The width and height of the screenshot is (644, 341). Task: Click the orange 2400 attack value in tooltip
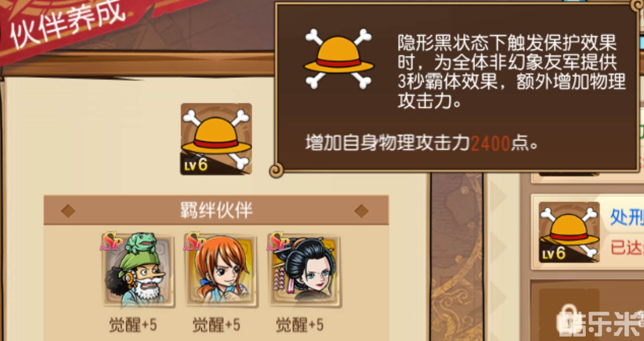490,144
